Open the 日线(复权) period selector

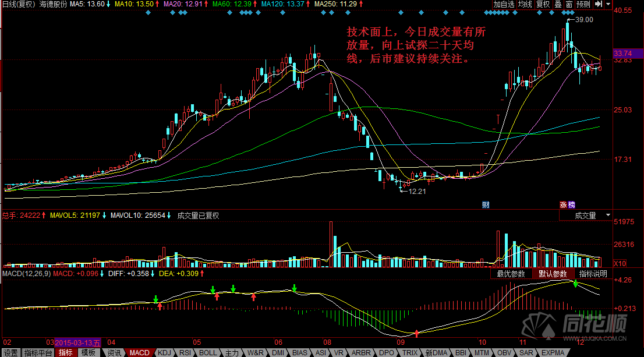(x=19, y=4)
